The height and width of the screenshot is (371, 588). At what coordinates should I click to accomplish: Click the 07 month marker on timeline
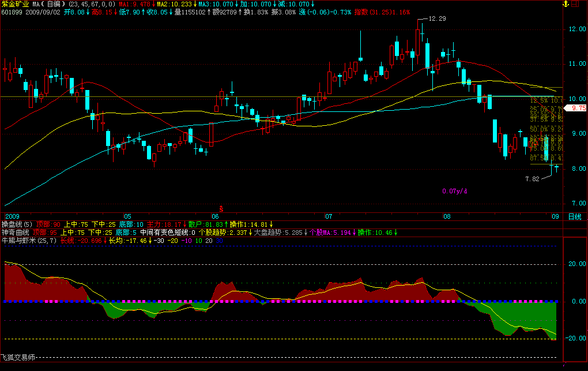(x=329, y=217)
